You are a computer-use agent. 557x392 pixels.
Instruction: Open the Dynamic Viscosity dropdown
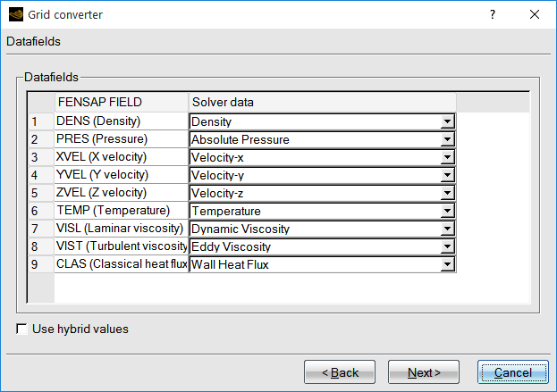[x=447, y=229]
